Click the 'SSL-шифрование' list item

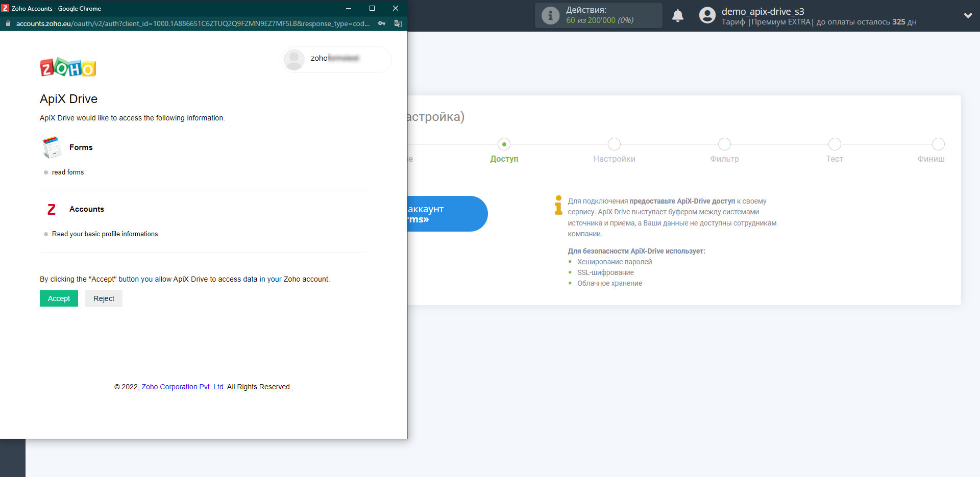tap(605, 272)
